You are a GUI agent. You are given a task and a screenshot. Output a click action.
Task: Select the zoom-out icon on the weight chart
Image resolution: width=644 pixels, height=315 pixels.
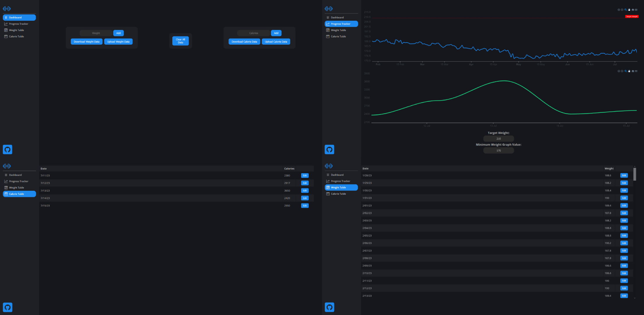[x=622, y=10]
